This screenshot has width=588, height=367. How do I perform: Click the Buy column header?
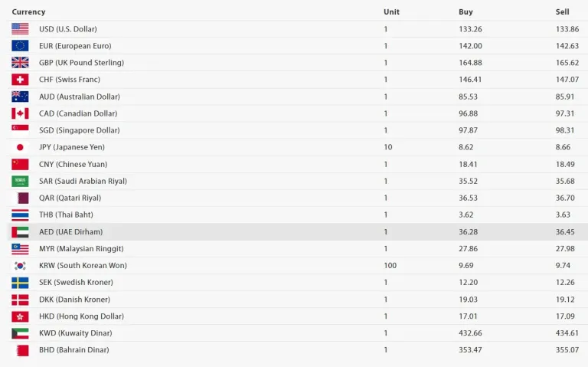tap(465, 12)
